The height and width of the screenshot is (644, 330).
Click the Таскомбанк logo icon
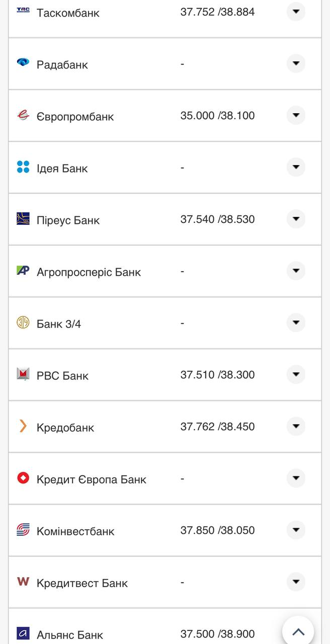pos(23,10)
